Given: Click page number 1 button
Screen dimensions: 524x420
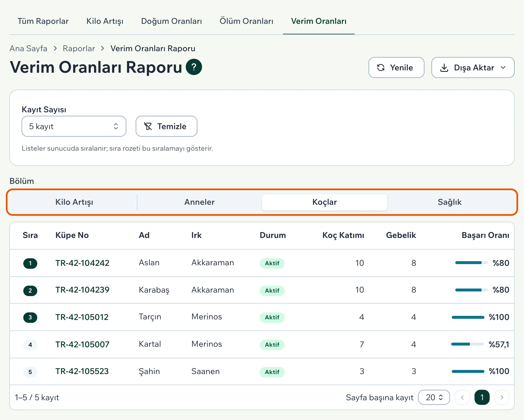Looking at the screenshot, I should click(x=482, y=397).
